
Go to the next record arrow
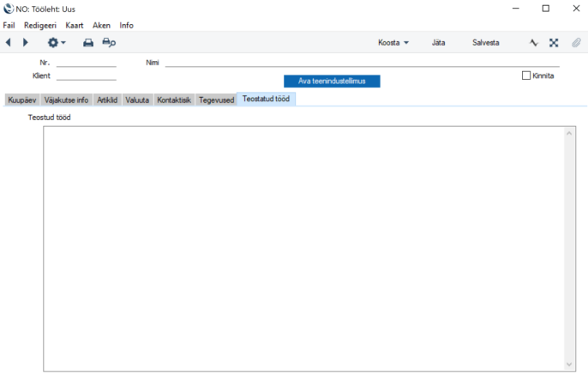25,42
